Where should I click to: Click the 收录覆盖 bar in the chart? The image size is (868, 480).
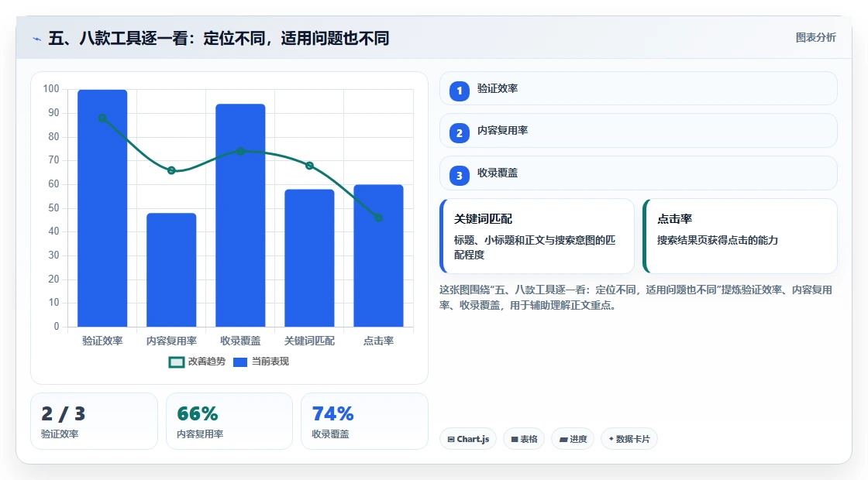(240, 215)
